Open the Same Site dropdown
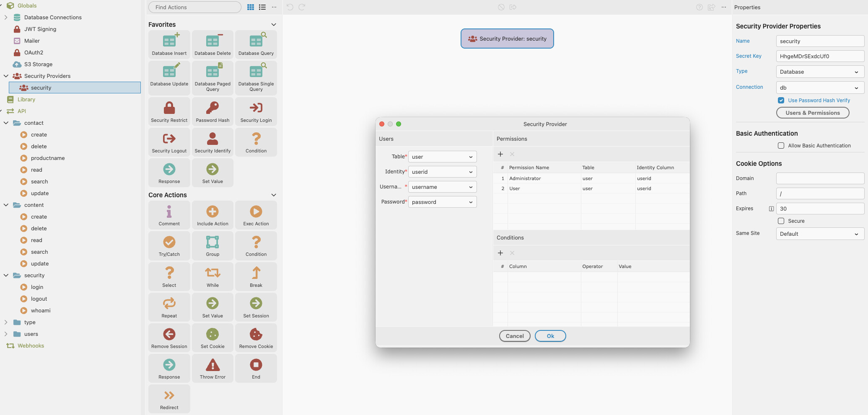 click(820, 234)
